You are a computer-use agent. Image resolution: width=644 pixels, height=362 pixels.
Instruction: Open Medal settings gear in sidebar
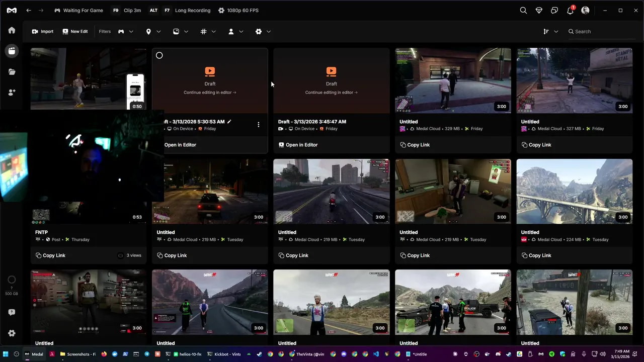(x=12, y=333)
